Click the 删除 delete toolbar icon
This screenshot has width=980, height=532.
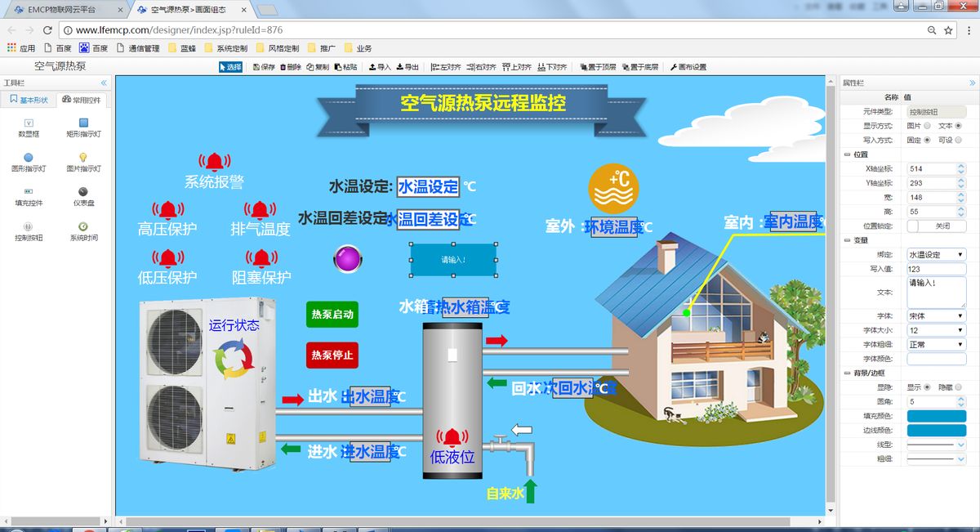click(x=291, y=67)
